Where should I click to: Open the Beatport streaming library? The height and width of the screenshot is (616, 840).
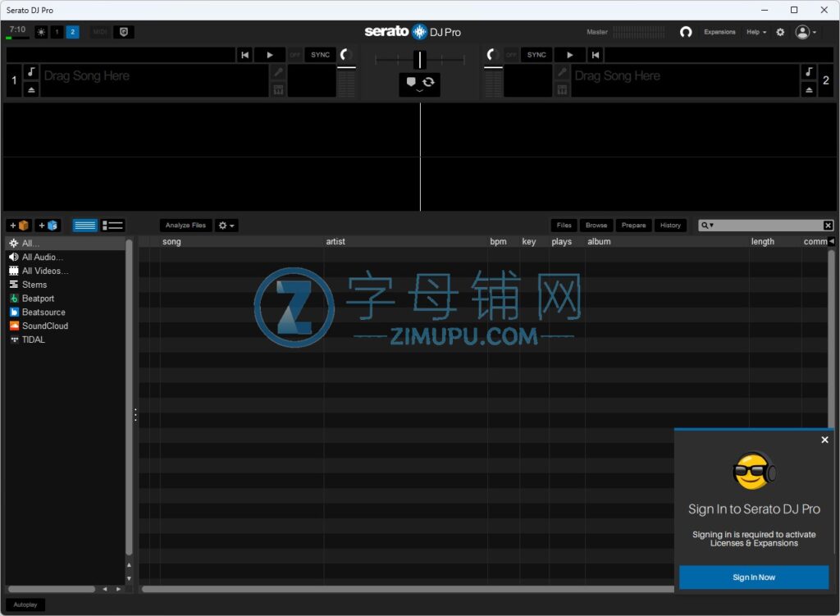38,299
